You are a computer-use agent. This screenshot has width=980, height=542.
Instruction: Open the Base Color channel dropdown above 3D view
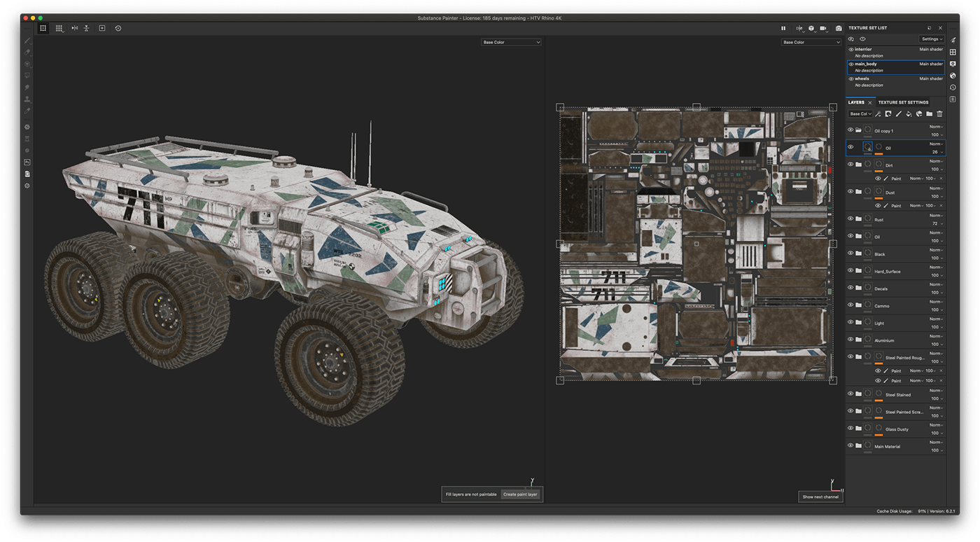pyautogui.click(x=511, y=42)
